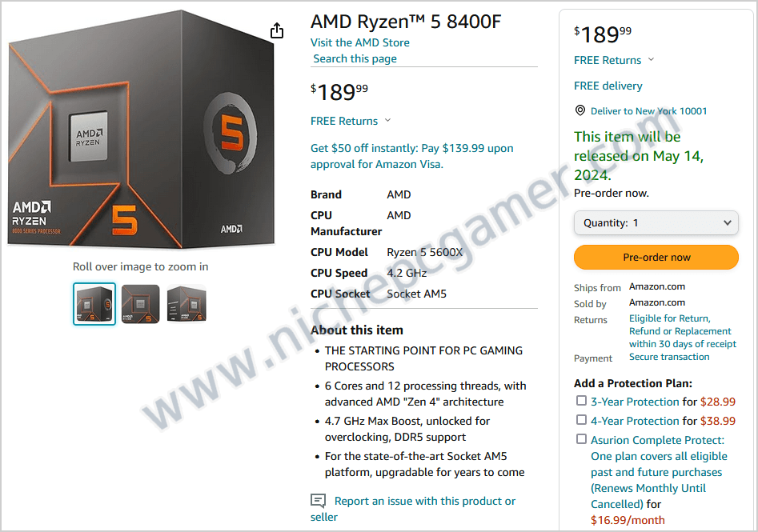Check the 3-Year Protection plan box
758x532 pixels.
(x=581, y=401)
